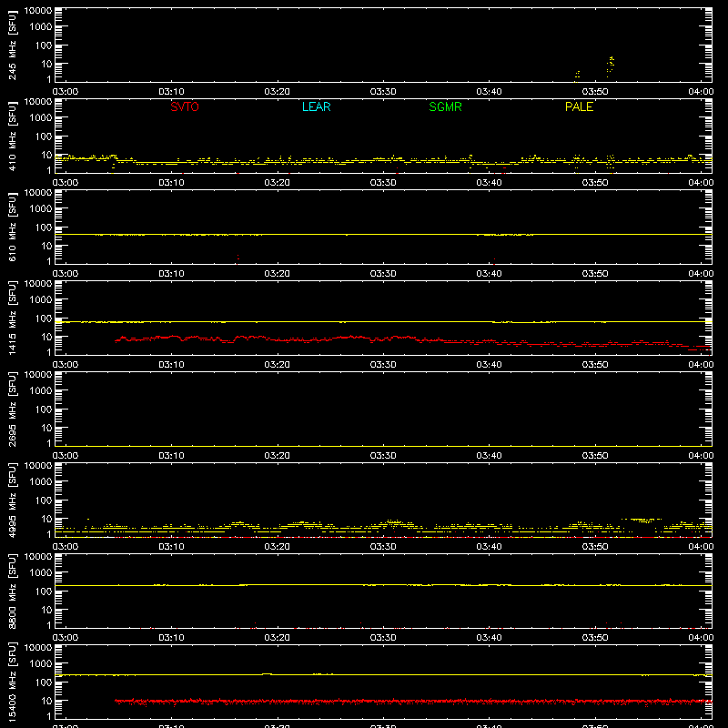Click the 03:40 label under 1415 MHz panel
The height and width of the screenshot is (728, 728).
point(489,365)
